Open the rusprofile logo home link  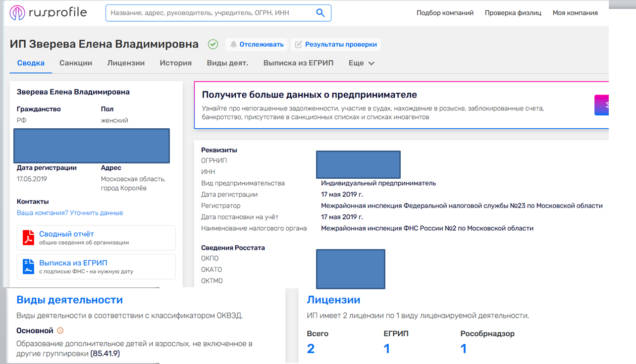coord(48,13)
